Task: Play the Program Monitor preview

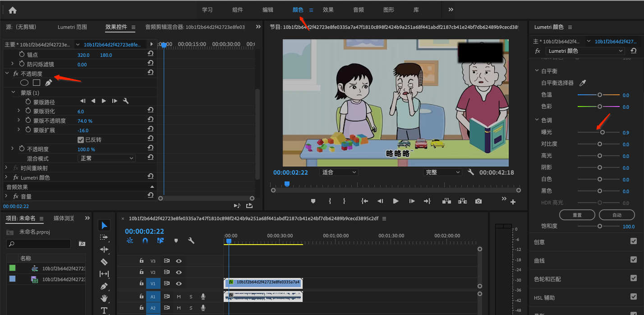Action: tap(396, 201)
